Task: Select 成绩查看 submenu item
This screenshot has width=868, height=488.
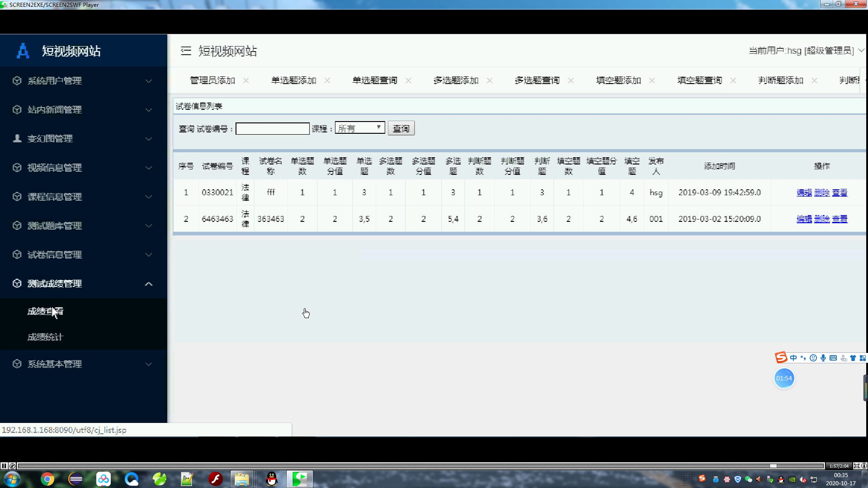Action: click(x=45, y=311)
